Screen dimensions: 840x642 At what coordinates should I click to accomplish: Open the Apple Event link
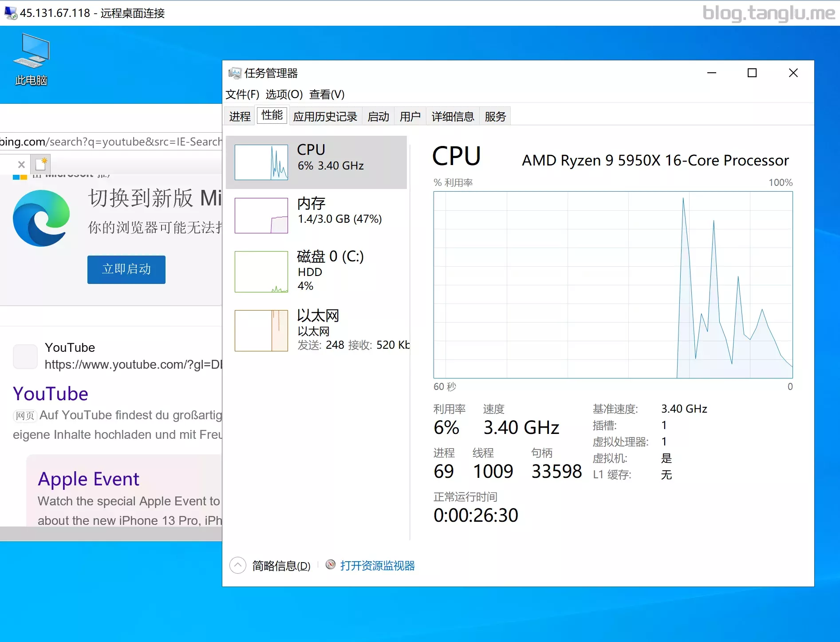point(88,479)
